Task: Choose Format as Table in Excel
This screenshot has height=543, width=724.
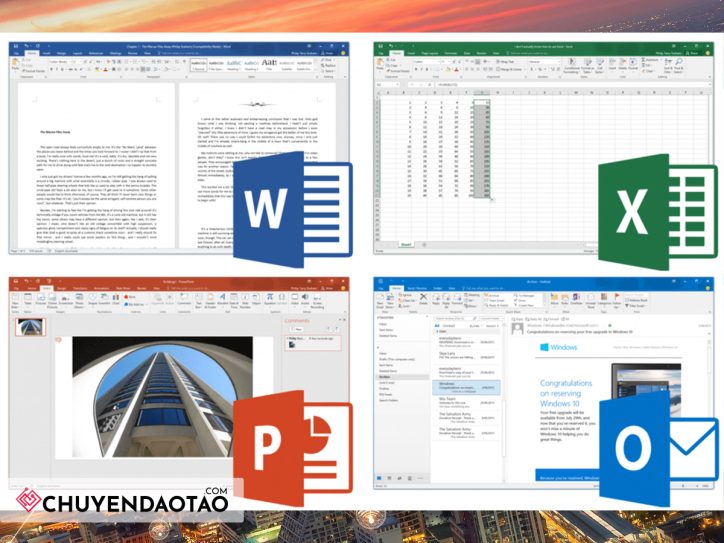Action: [x=587, y=66]
